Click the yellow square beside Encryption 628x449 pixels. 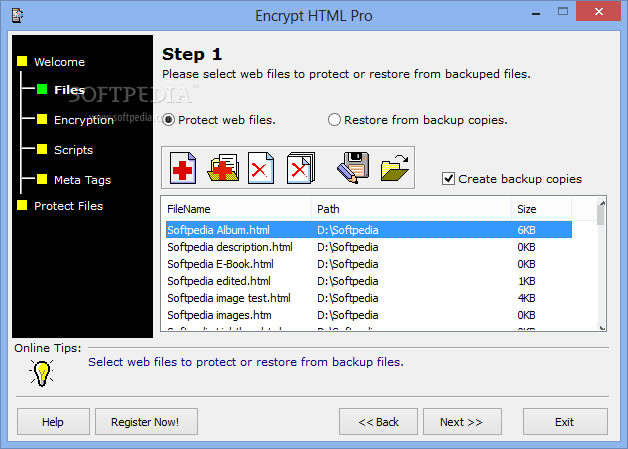point(42,119)
